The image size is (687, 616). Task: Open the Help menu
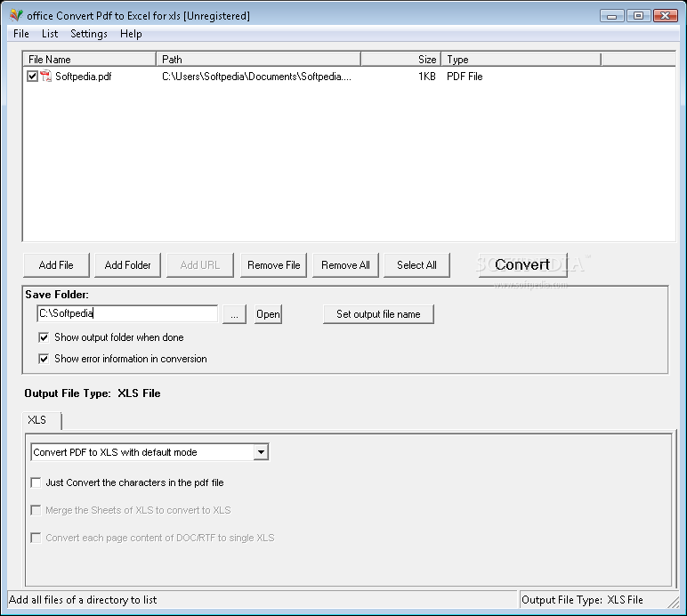click(x=131, y=34)
